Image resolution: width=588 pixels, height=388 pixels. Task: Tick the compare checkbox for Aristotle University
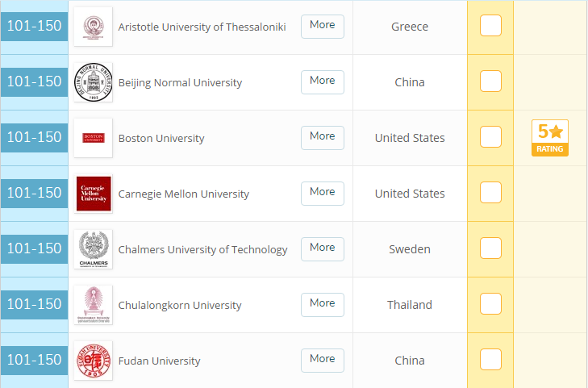[x=490, y=26]
